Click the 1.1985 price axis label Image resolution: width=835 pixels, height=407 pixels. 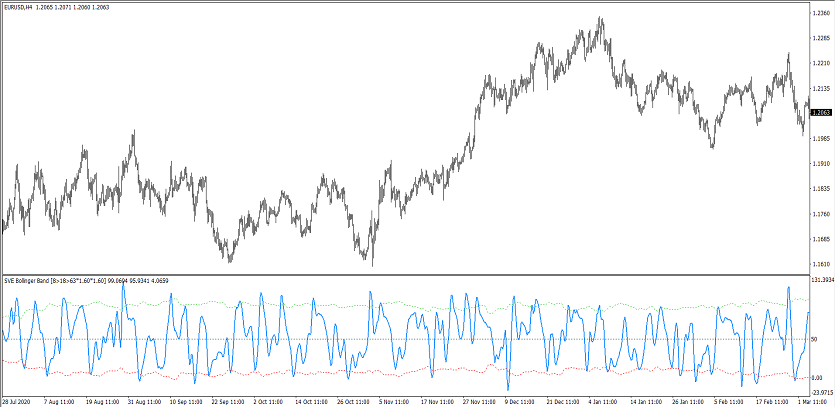pyautogui.click(x=821, y=139)
